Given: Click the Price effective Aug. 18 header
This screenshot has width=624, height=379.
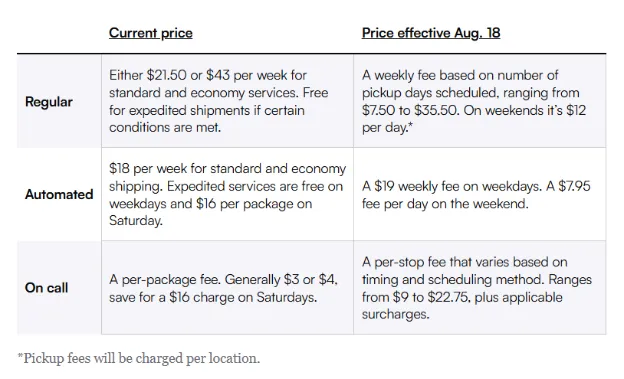Looking at the screenshot, I should (431, 33).
